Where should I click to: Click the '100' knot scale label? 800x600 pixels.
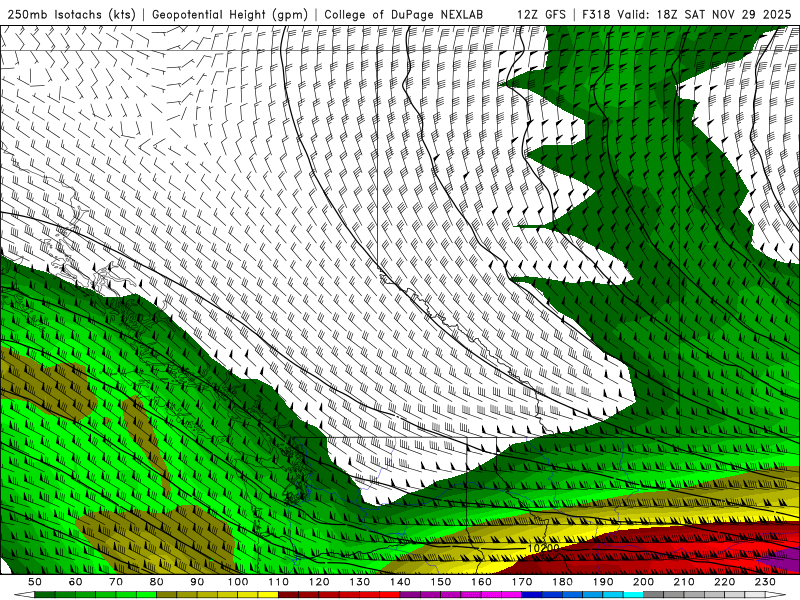pyautogui.click(x=238, y=582)
